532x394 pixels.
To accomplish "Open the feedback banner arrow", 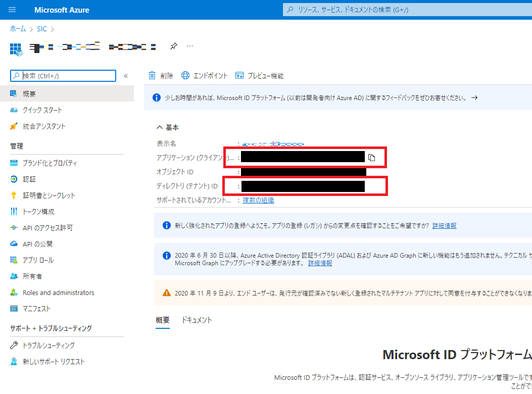I will tap(474, 98).
